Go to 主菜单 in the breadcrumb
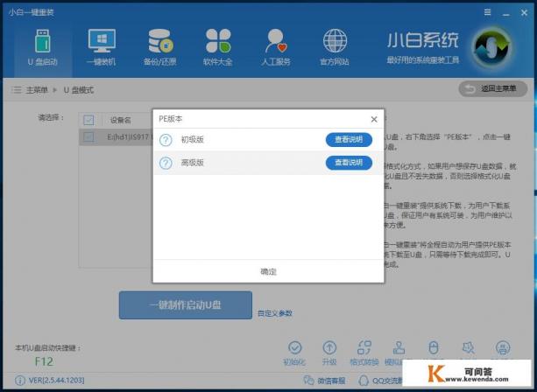 coord(37,90)
